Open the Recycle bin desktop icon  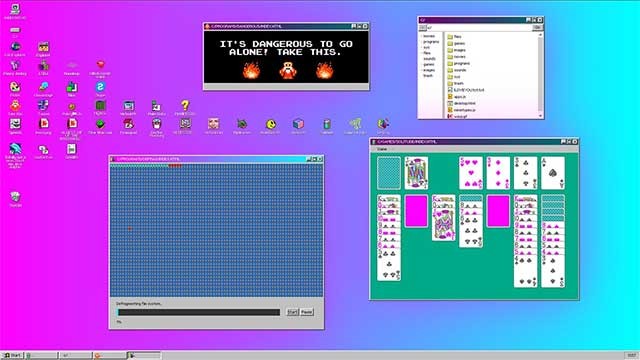[x=15, y=196]
